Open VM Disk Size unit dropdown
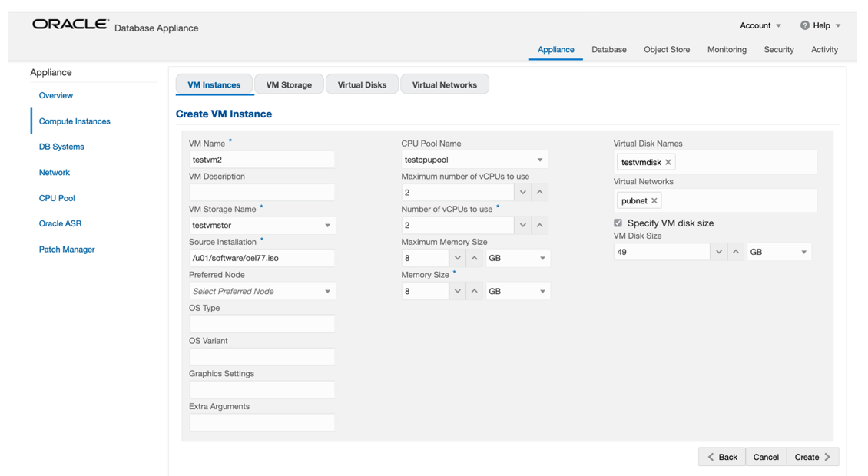Image resolution: width=868 pixels, height=476 pixels. coord(803,252)
